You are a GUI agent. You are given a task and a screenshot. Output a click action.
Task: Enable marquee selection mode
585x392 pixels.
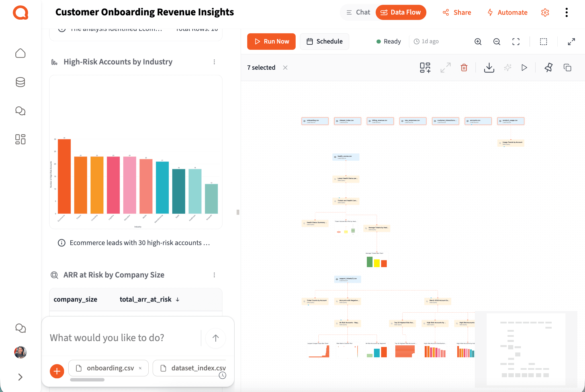point(543,42)
